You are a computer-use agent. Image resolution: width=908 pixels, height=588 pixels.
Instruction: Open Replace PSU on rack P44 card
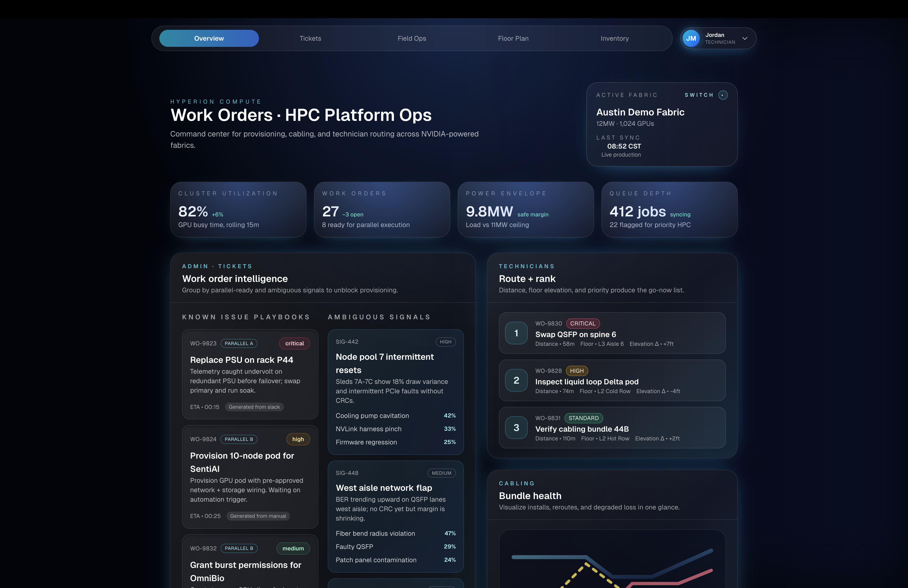point(241,360)
